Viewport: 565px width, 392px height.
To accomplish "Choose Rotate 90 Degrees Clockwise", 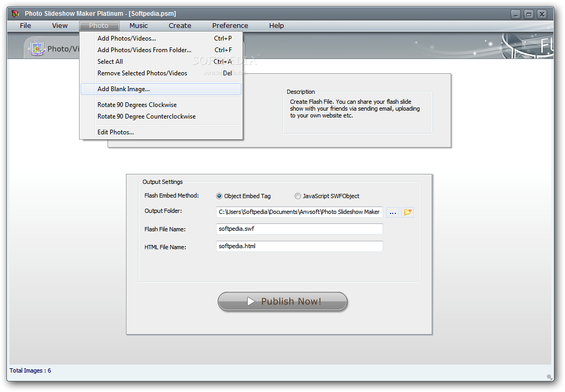I will pos(161,105).
